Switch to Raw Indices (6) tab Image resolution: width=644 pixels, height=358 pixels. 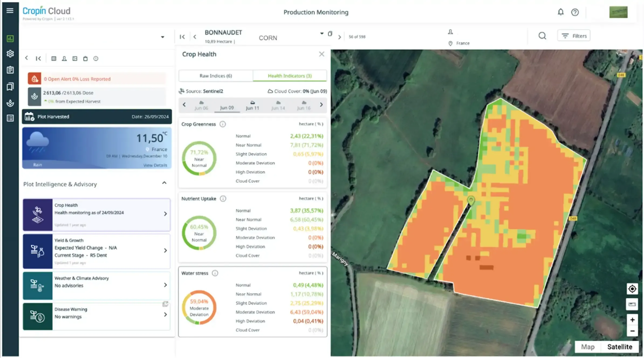[215, 76]
